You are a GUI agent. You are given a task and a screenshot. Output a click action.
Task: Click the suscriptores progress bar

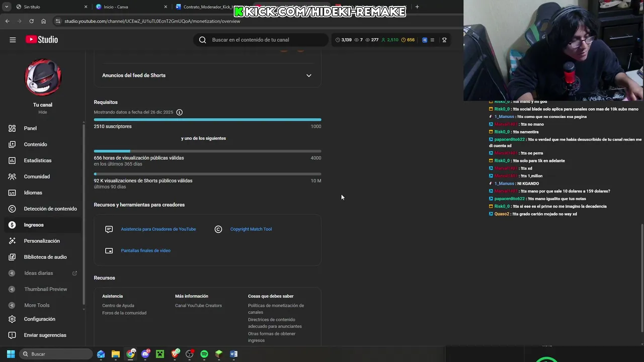[x=207, y=120]
